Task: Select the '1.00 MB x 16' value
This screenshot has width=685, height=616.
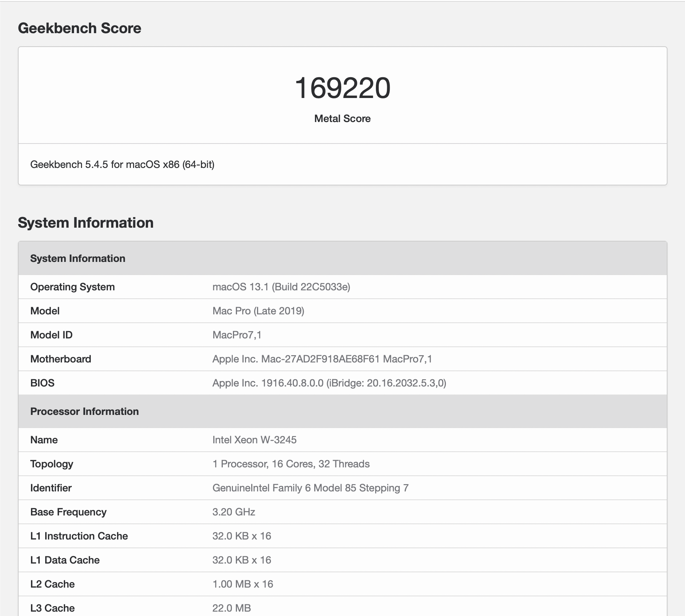Action: (x=243, y=584)
